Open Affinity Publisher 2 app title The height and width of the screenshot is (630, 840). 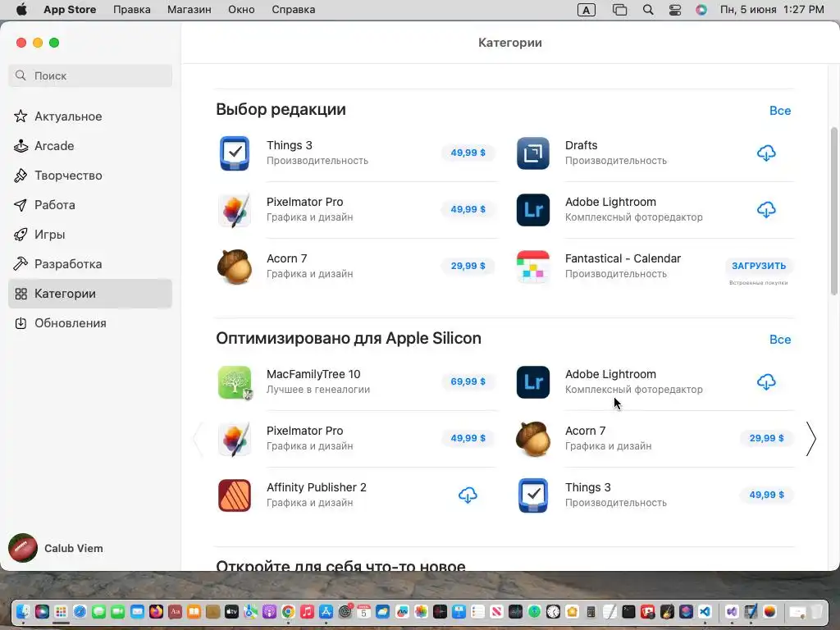316,487
